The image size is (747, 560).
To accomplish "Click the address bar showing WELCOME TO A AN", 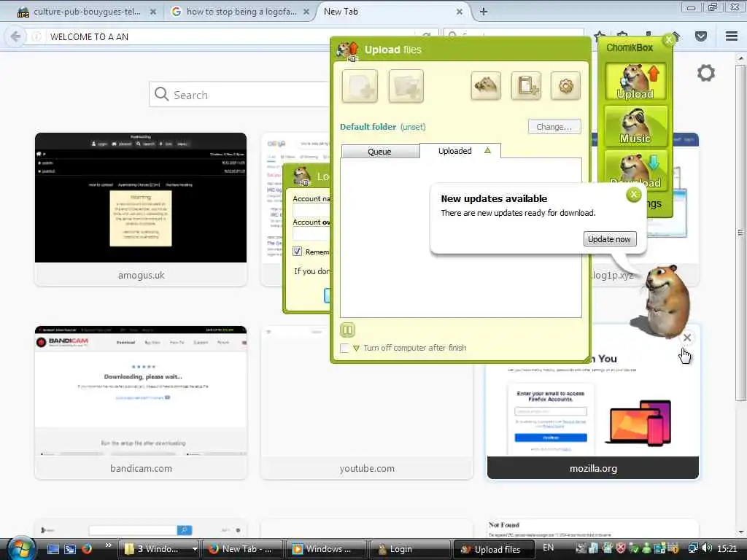I will 228,36.
